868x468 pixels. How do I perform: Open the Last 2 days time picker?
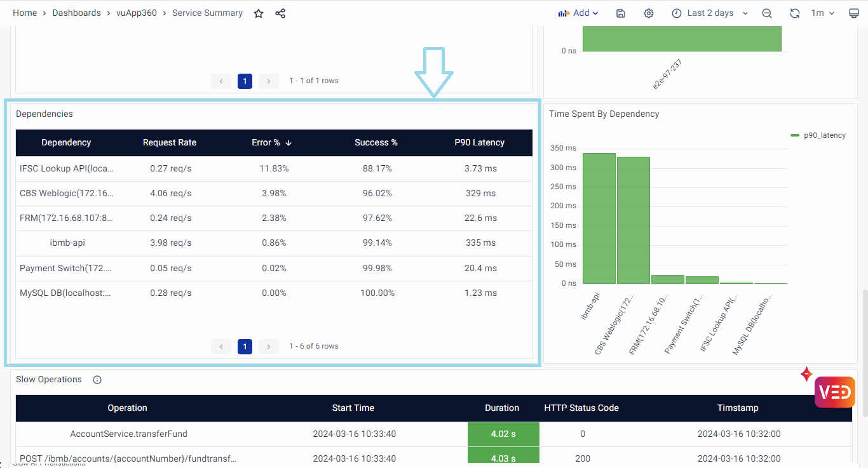[x=710, y=13]
